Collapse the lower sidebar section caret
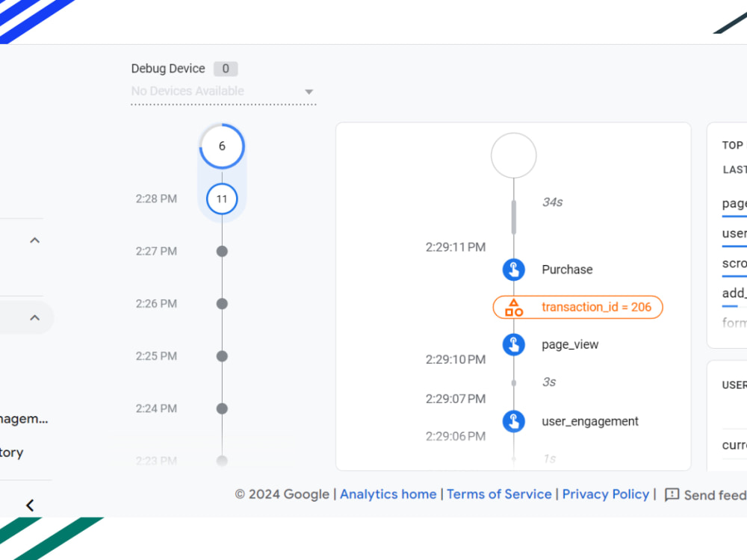This screenshot has width=747, height=560. point(34,317)
